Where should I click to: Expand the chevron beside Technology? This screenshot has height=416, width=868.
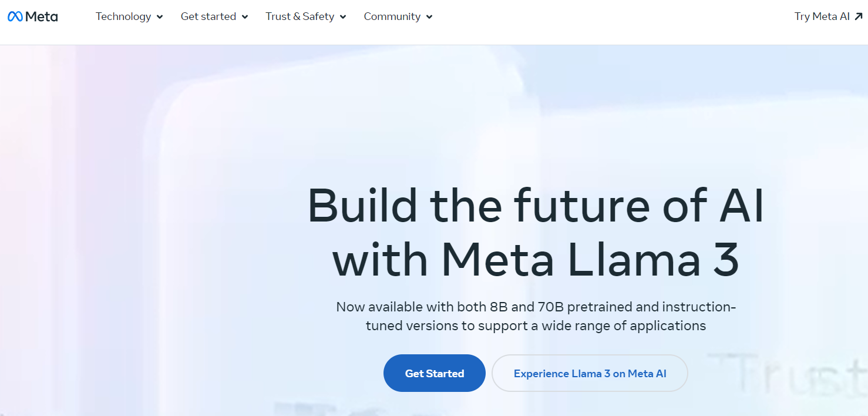[160, 17]
